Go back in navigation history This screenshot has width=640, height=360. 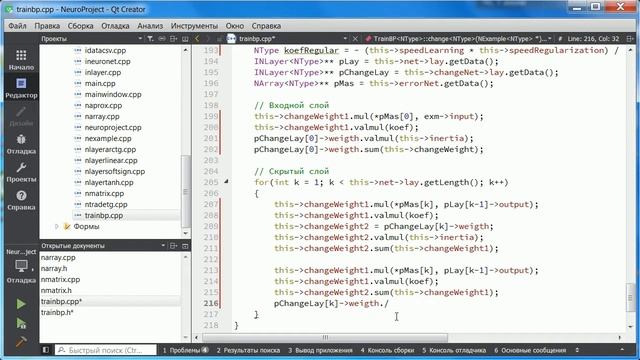pos(197,39)
